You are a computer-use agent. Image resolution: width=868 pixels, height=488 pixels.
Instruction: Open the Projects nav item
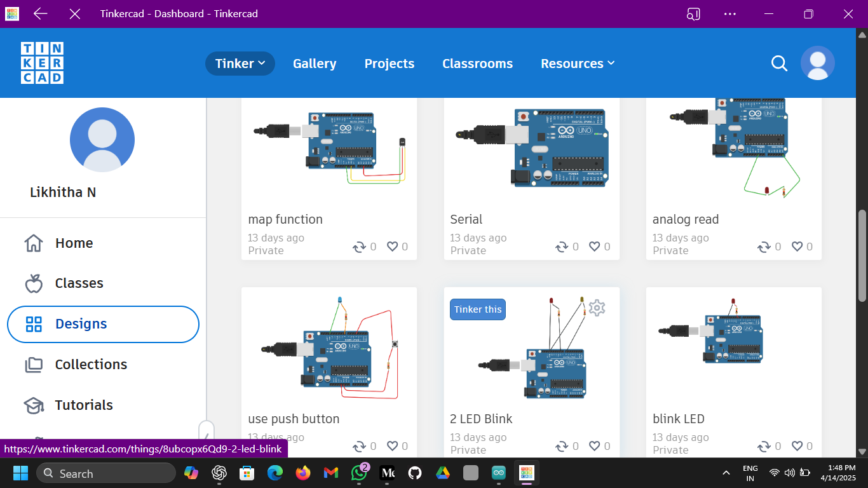390,64
